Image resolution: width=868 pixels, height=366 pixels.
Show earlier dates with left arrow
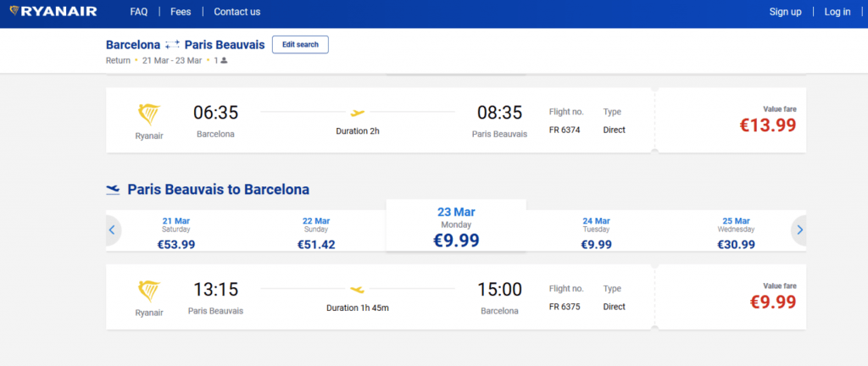click(111, 230)
